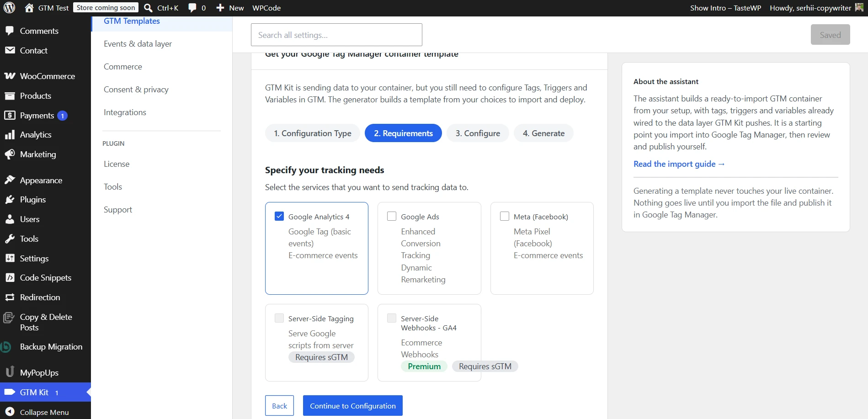Check the Google Ads checkbox
868x419 pixels.
tap(392, 216)
